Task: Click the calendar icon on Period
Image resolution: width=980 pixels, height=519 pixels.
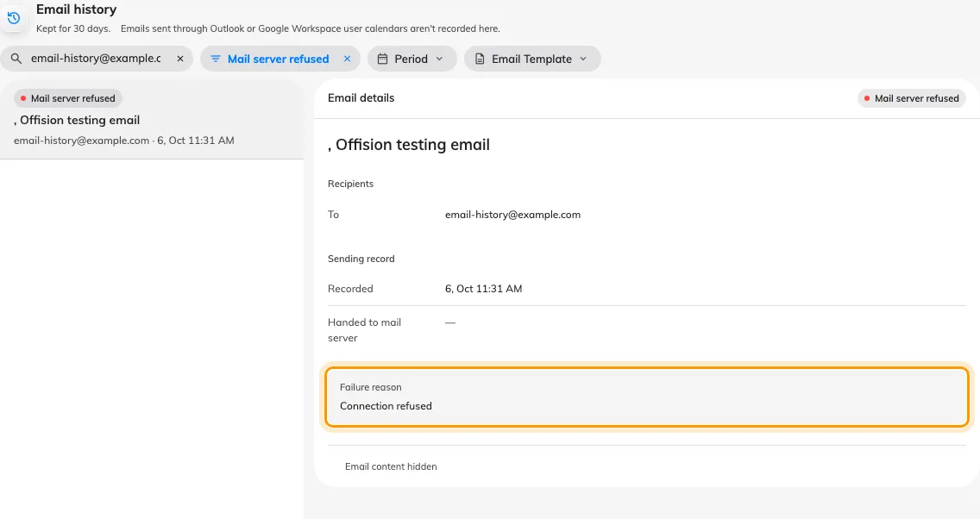Action: [382, 59]
